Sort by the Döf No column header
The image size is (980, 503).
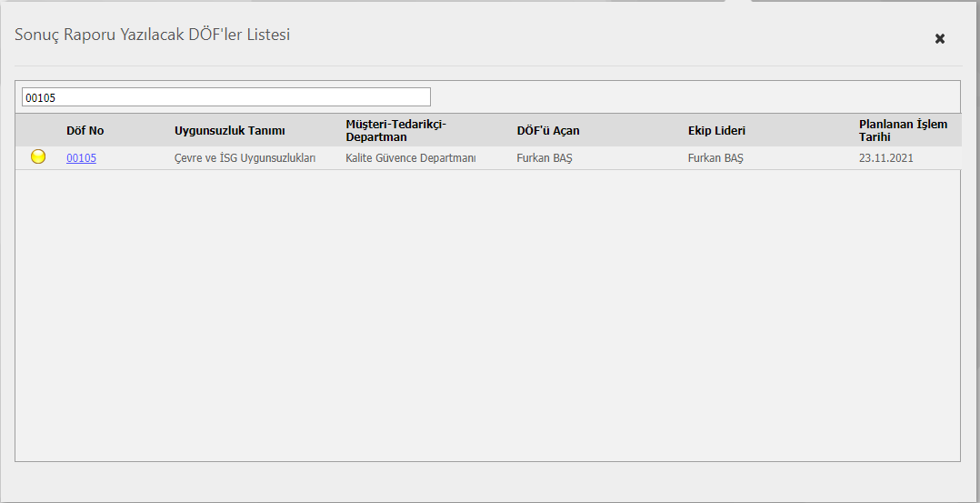(85, 131)
